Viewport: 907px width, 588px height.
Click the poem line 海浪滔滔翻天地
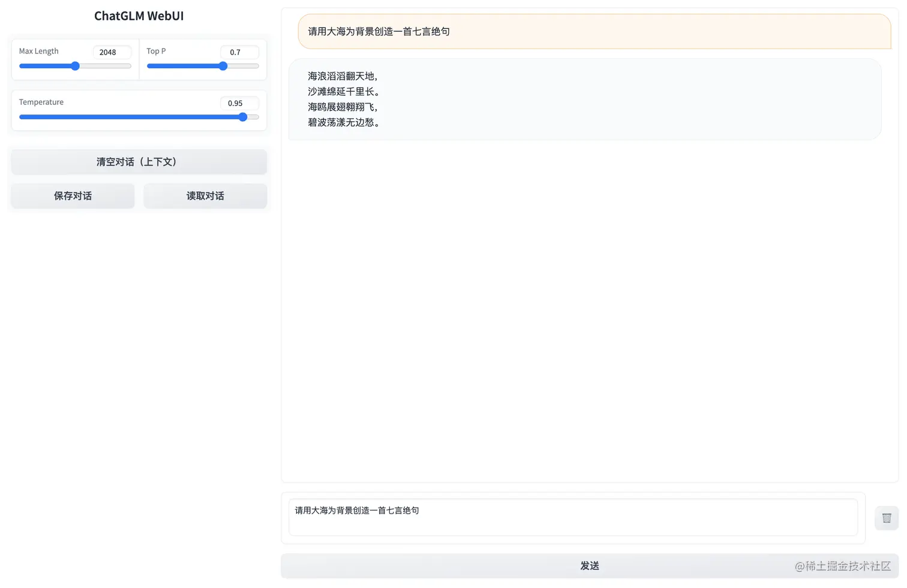click(343, 76)
